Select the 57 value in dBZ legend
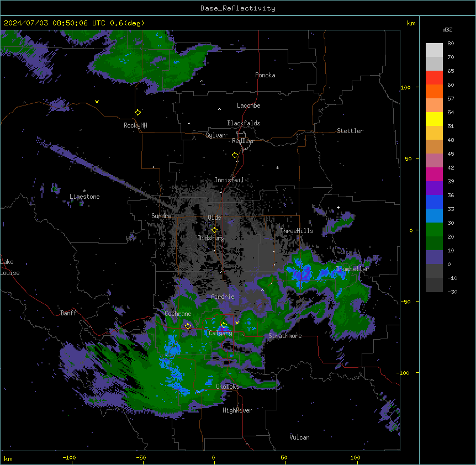476x465 pixels. coord(451,99)
